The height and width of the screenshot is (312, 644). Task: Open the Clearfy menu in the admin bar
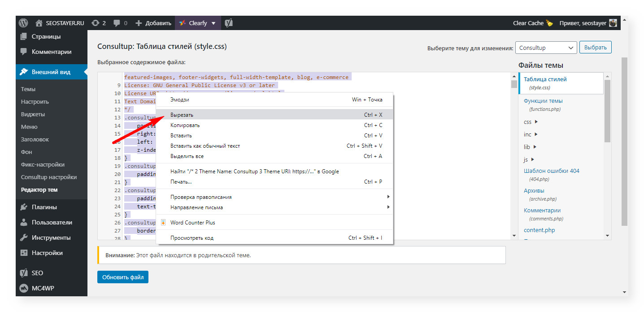pyautogui.click(x=198, y=23)
